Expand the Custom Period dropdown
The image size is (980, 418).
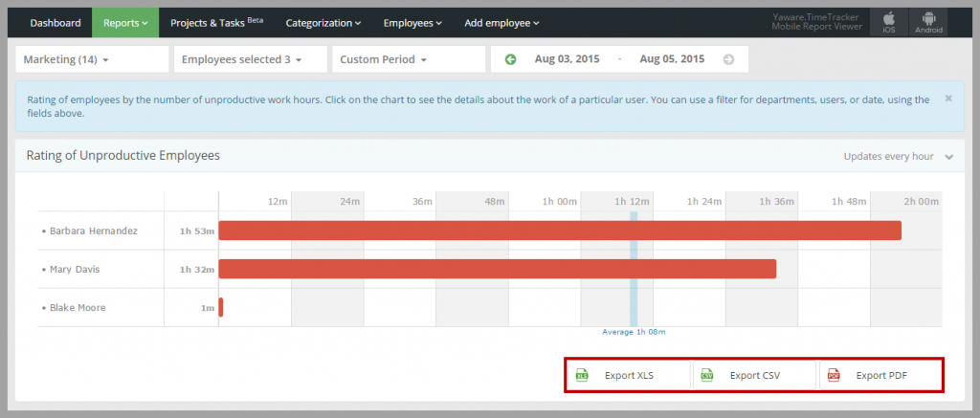pyautogui.click(x=409, y=59)
